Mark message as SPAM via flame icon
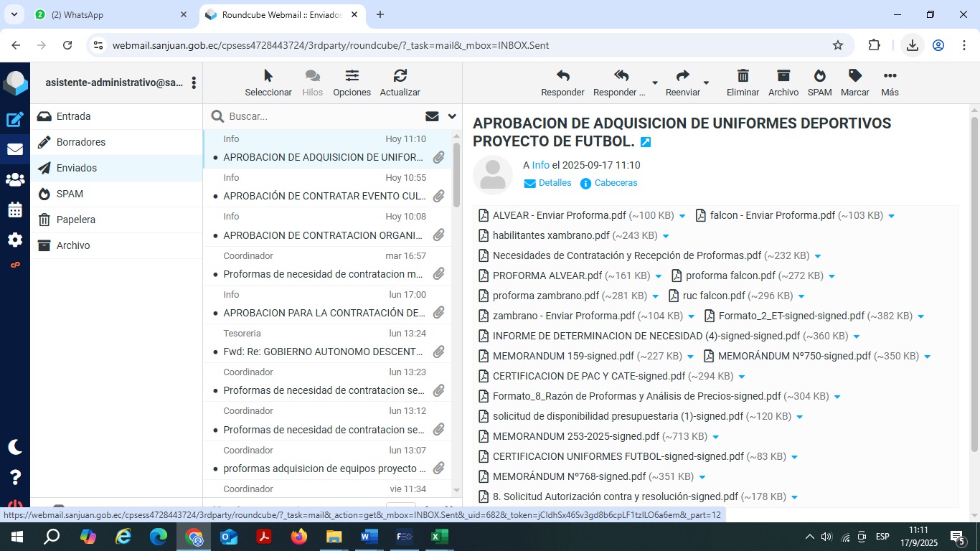980x551 pixels. click(x=819, y=77)
